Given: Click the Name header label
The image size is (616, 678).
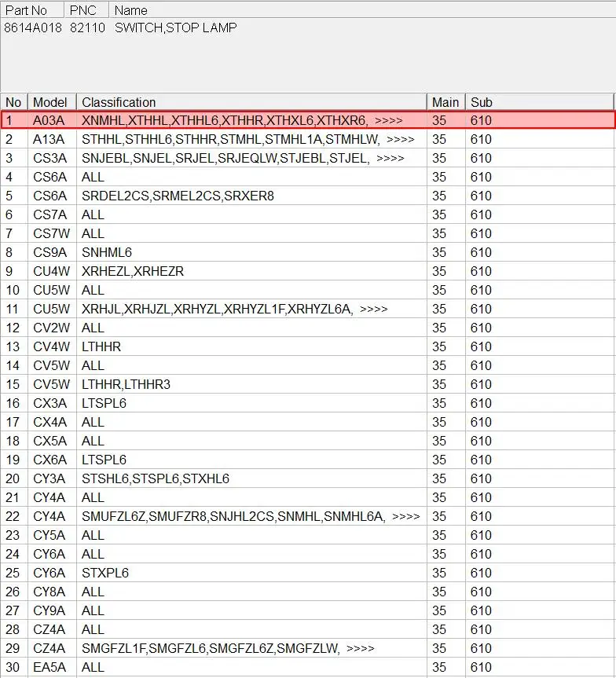Looking at the screenshot, I should tap(130, 10).
